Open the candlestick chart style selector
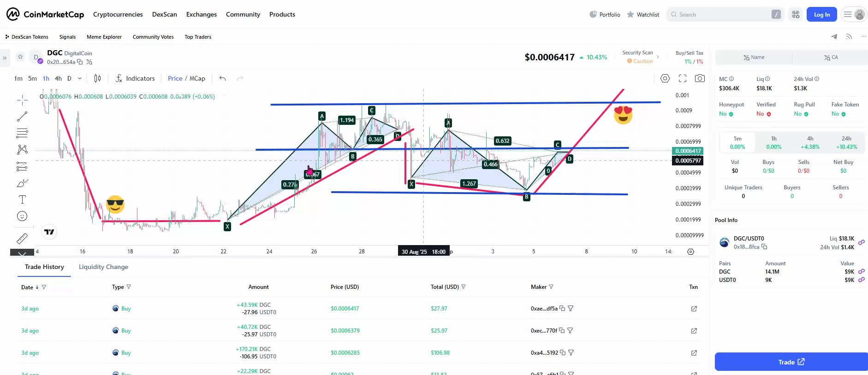Image resolution: width=868 pixels, height=375 pixels. point(97,78)
